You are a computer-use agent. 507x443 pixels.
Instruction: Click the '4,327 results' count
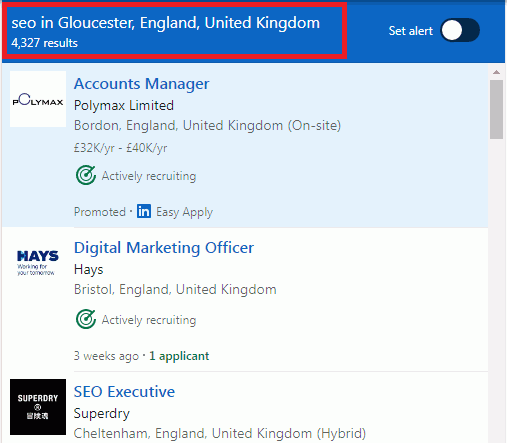pyautogui.click(x=44, y=43)
